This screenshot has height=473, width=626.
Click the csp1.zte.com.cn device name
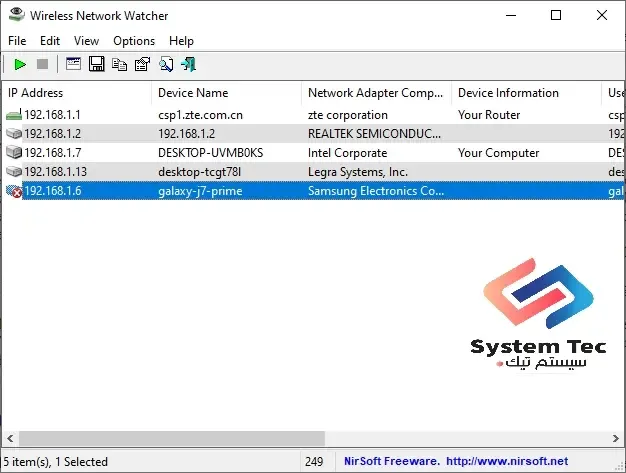tap(200, 115)
